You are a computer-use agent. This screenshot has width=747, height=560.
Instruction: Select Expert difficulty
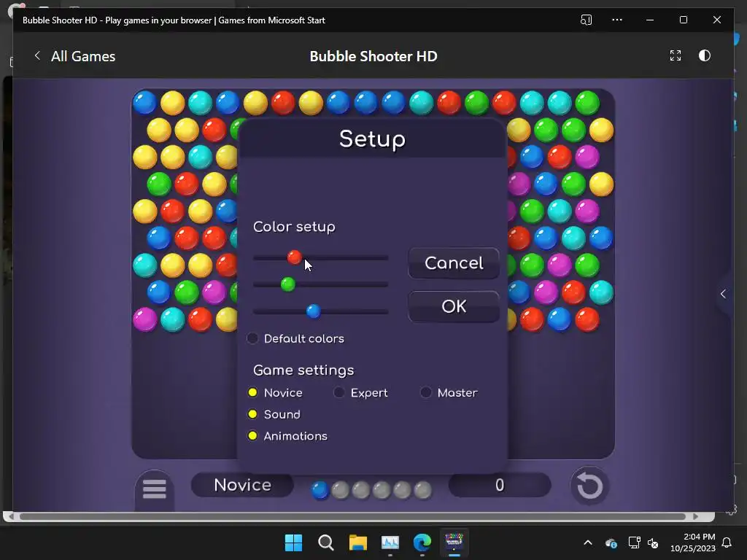[338, 392]
